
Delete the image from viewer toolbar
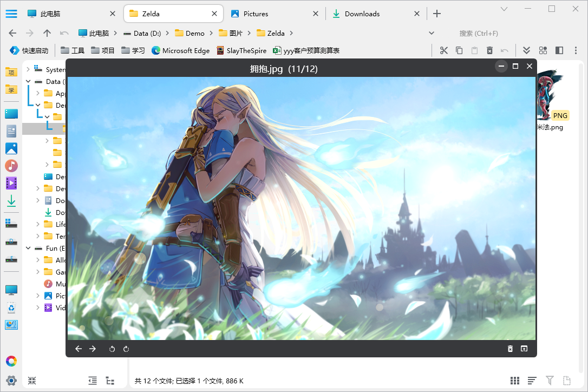pos(510,349)
